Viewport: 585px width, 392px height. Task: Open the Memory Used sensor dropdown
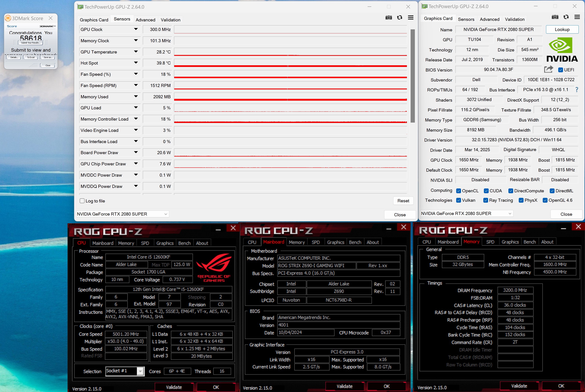point(136,96)
